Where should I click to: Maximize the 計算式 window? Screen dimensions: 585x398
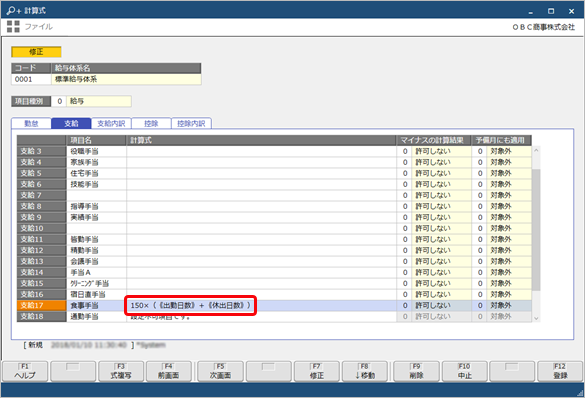coord(551,11)
